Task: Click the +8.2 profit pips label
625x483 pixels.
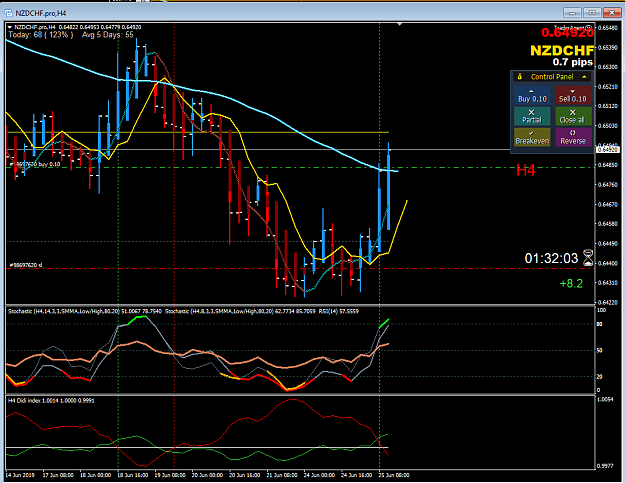Action: point(571,283)
